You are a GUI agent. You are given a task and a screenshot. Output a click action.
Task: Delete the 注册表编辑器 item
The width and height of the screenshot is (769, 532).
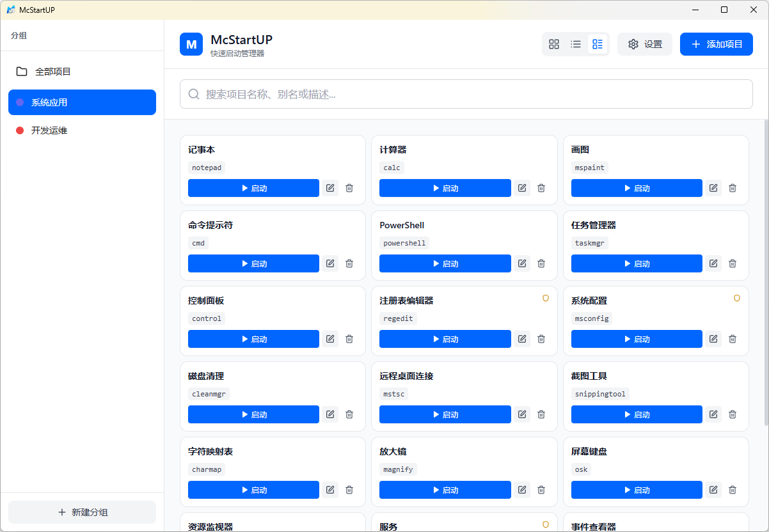(541, 339)
